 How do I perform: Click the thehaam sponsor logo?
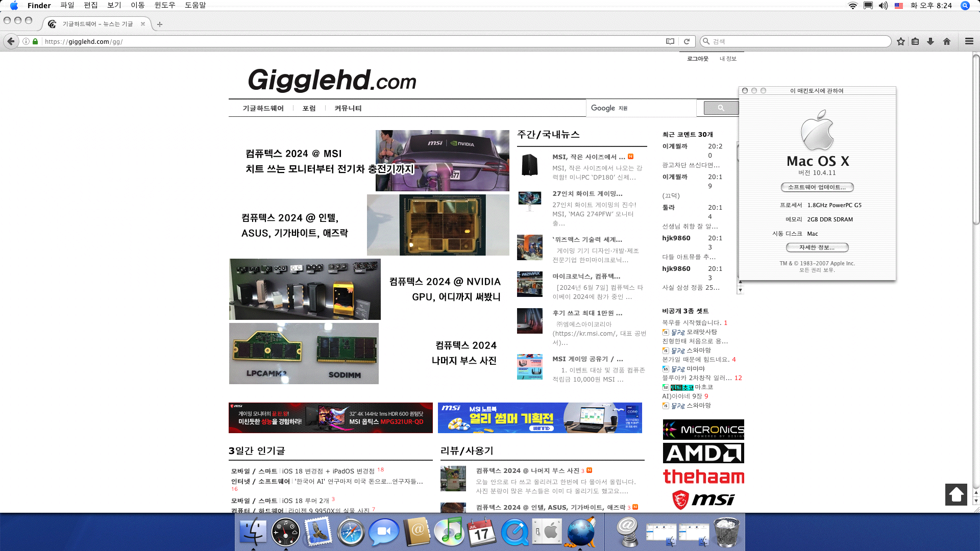(703, 477)
